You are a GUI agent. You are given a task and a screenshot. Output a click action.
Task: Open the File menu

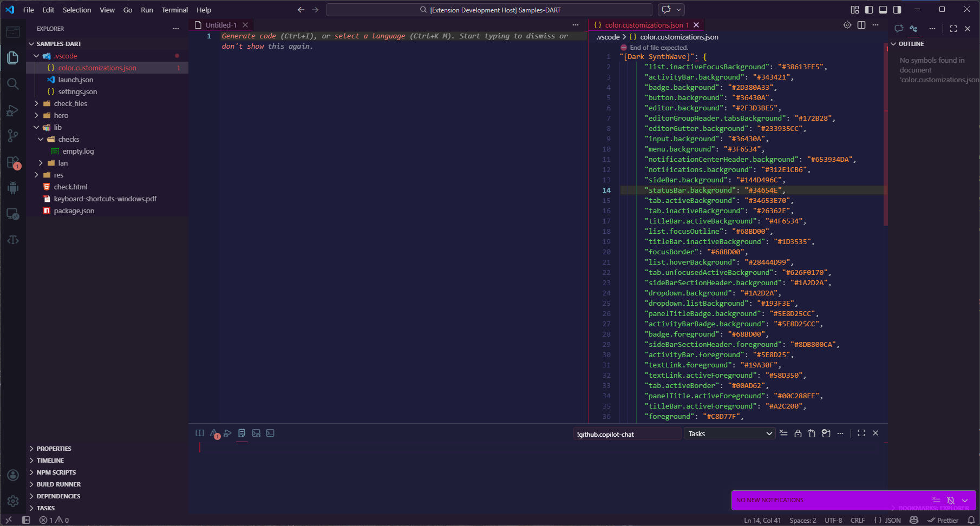click(29, 10)
